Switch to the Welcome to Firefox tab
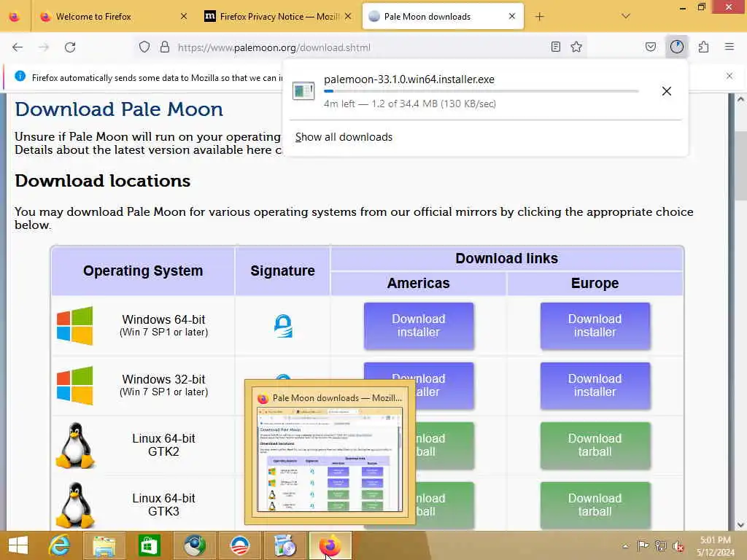 click(x=109, y=17)
